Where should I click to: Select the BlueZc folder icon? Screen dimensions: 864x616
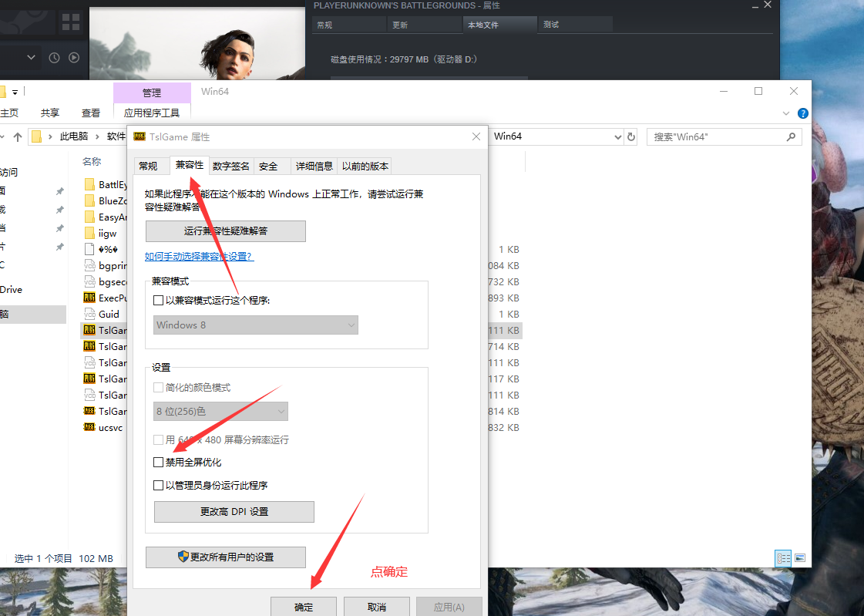click(89, 200)
